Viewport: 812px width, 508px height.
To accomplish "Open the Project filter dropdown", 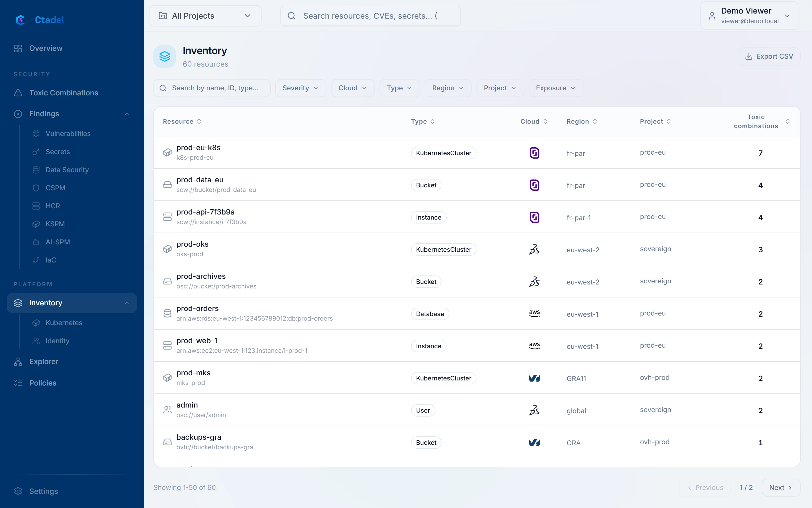I will 500,88.
